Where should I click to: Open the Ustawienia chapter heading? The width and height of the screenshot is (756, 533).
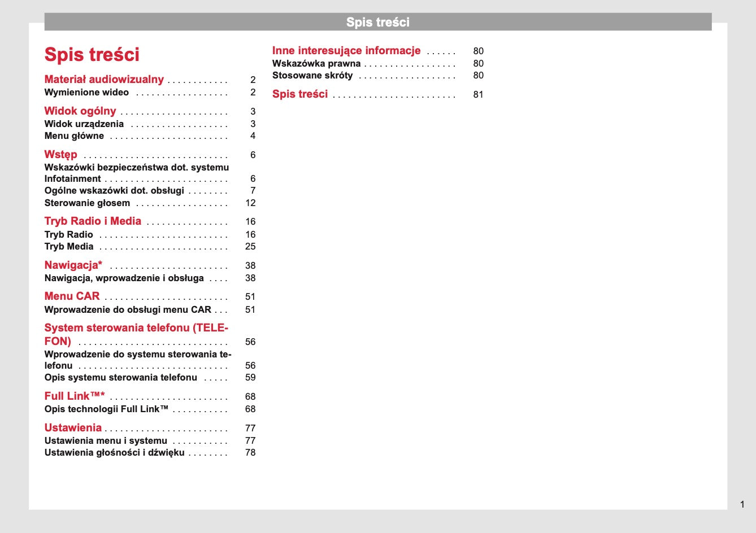click(73, 428)
